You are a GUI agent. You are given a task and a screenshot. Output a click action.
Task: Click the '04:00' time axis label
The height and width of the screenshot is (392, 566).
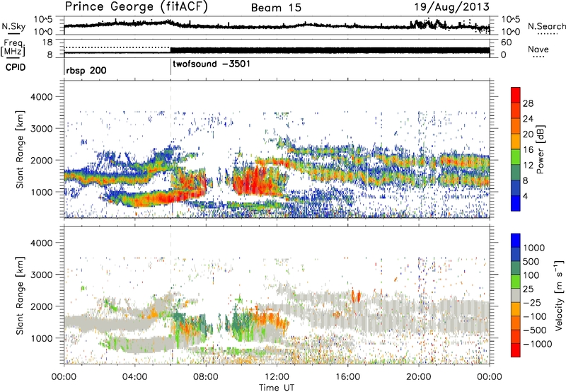134,377
